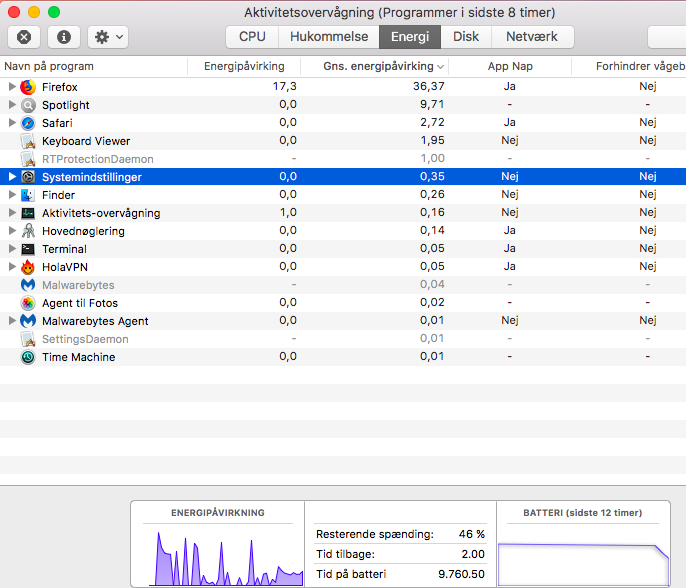Expand the Systemindstillinger disclosure triangle

(x=12, y=176)
